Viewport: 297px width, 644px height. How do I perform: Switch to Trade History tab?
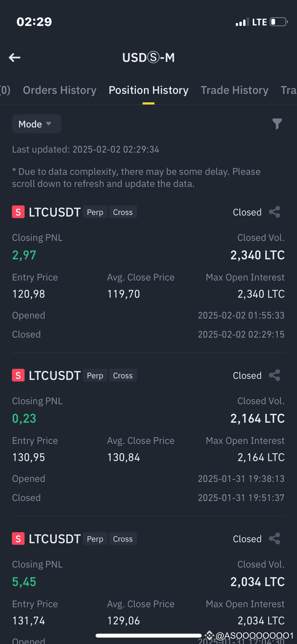(234, 90)
